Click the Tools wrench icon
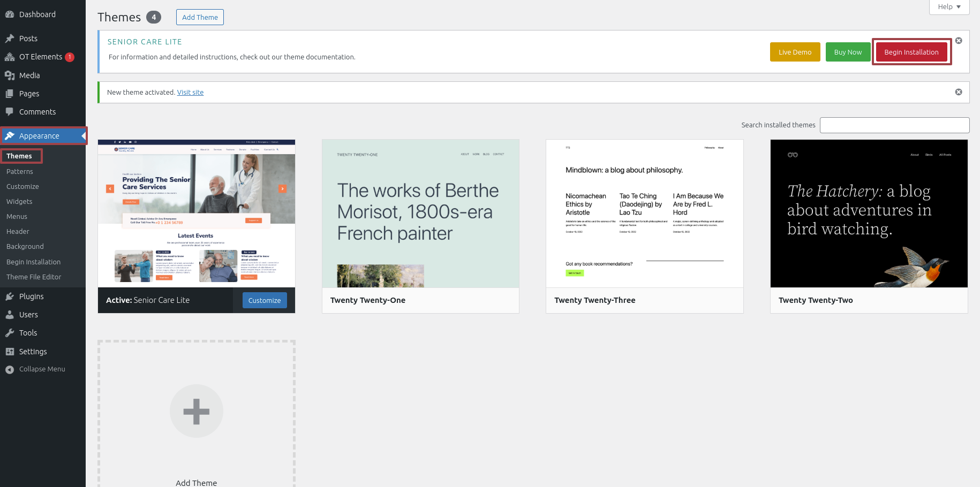 (10, 333)
